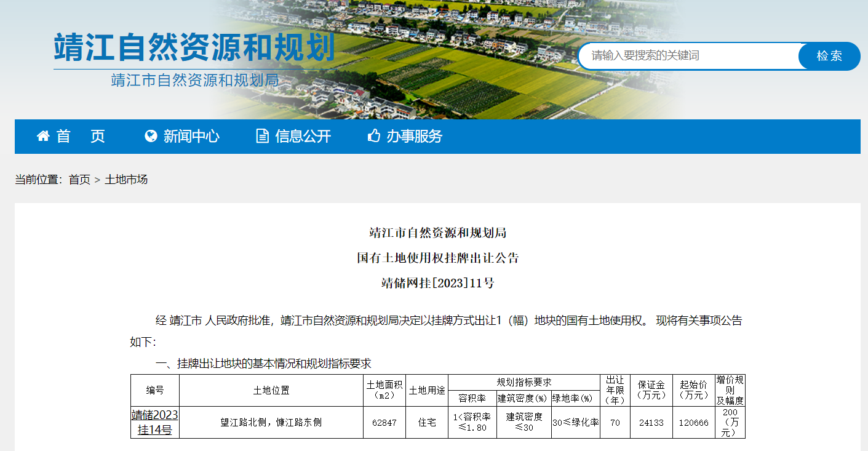
Task: Click the 土地用途 column header
Action: click(427, 390)
